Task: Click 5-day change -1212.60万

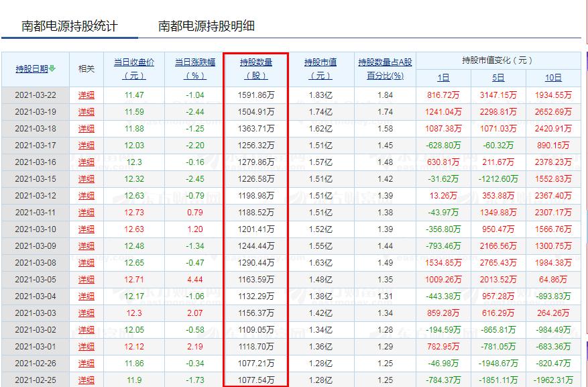Action: click(498, 179)
